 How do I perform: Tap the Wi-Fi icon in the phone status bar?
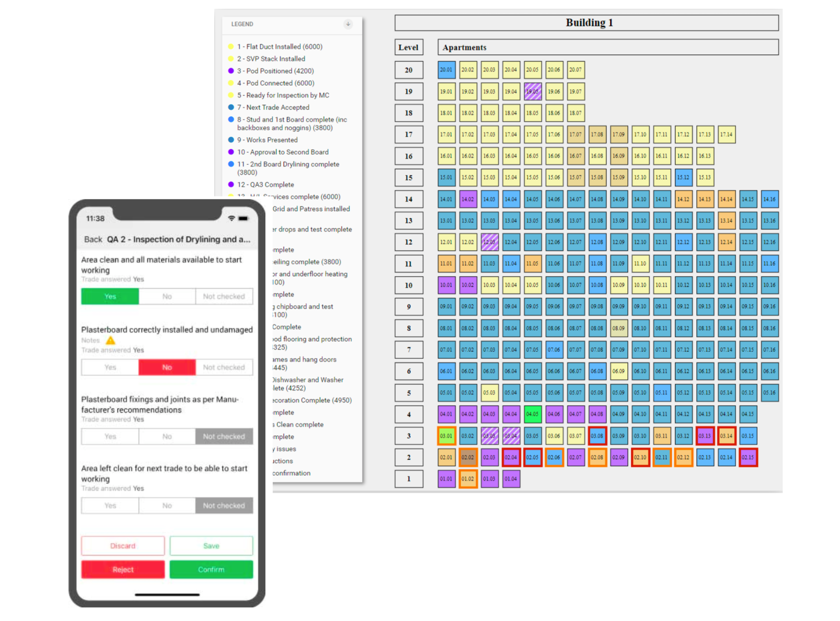(x=231, y=218)
